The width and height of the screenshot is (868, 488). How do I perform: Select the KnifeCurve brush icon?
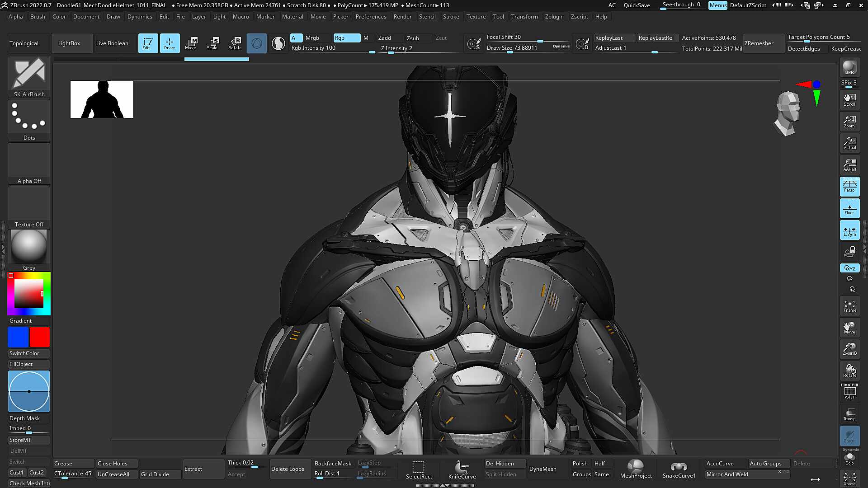click(x=462, y=469)
